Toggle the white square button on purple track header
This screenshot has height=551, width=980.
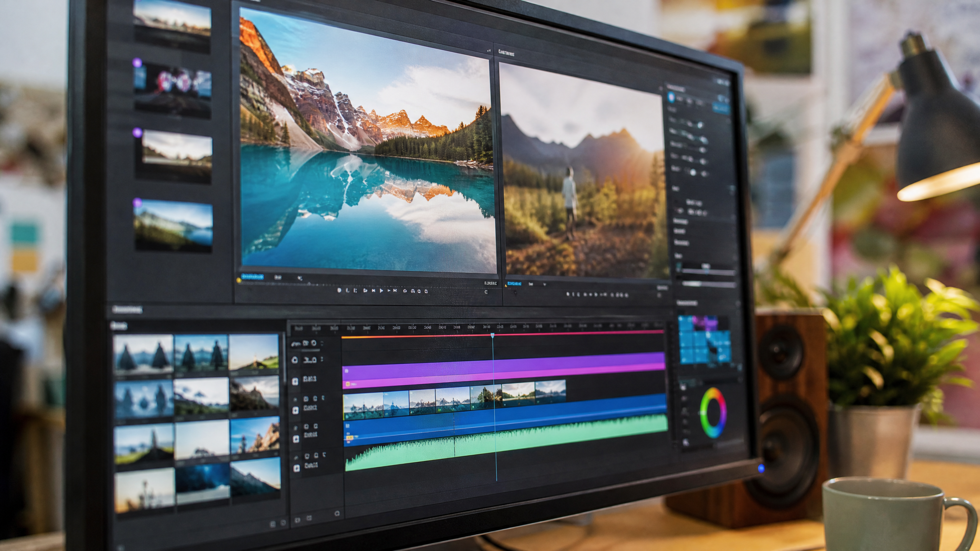point(295,381)
